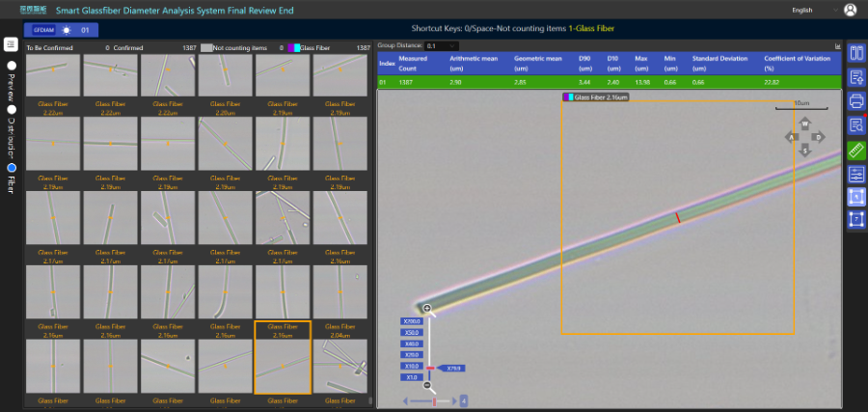Click the user account profile icon

[850, 11]
